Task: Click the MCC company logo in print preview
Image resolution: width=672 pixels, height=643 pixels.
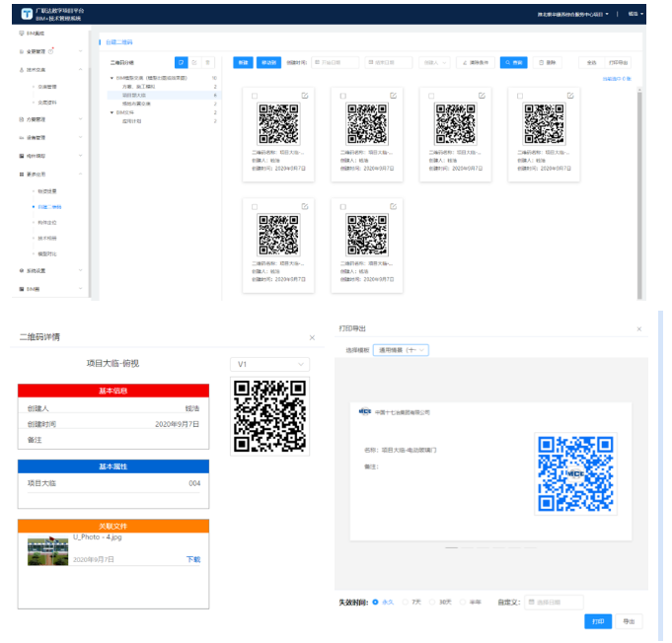Action: click(x=365, y=411)
